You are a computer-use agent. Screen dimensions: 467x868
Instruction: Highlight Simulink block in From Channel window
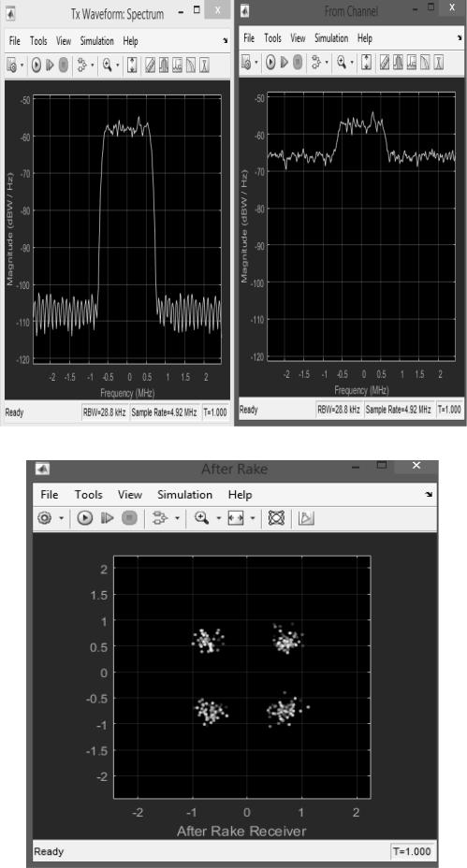pyautogui.click(x=316, y=62)
